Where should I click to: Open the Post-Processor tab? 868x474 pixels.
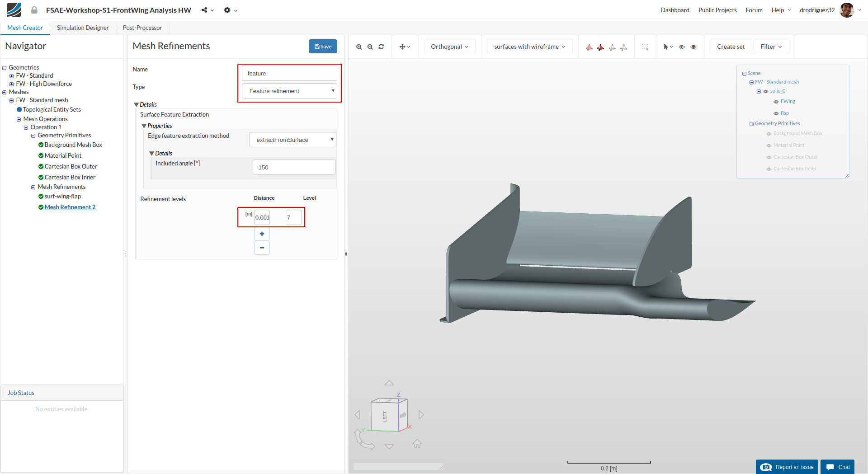(x=142, y=28)
